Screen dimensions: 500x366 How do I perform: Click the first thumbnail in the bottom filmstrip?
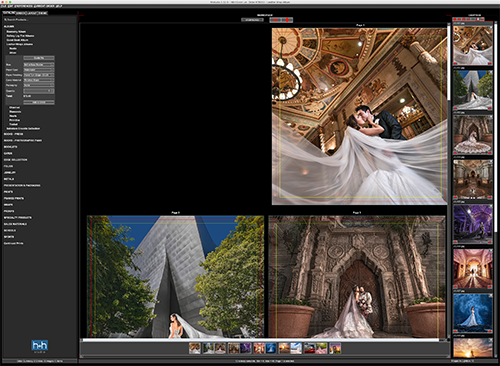pos(195,348)
